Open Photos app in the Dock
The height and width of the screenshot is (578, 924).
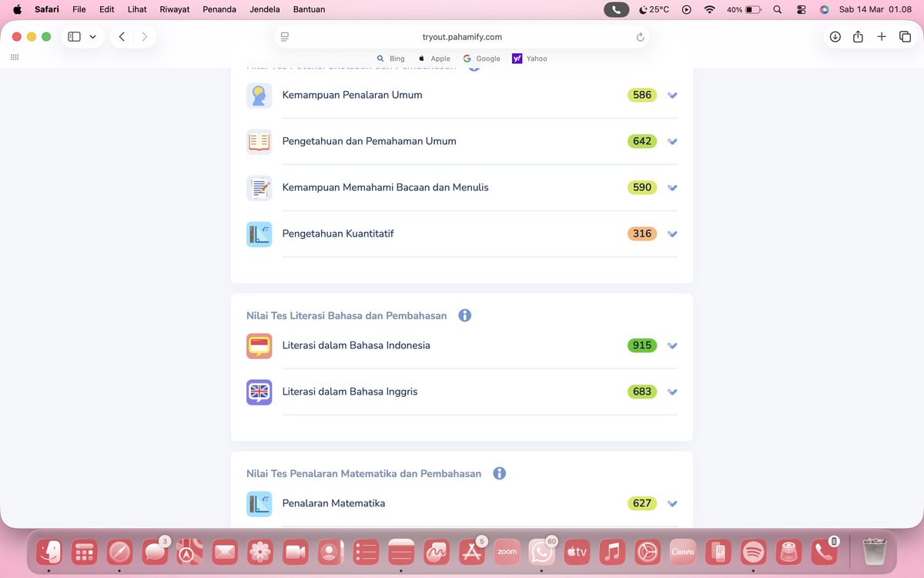[x=260, y=552]
